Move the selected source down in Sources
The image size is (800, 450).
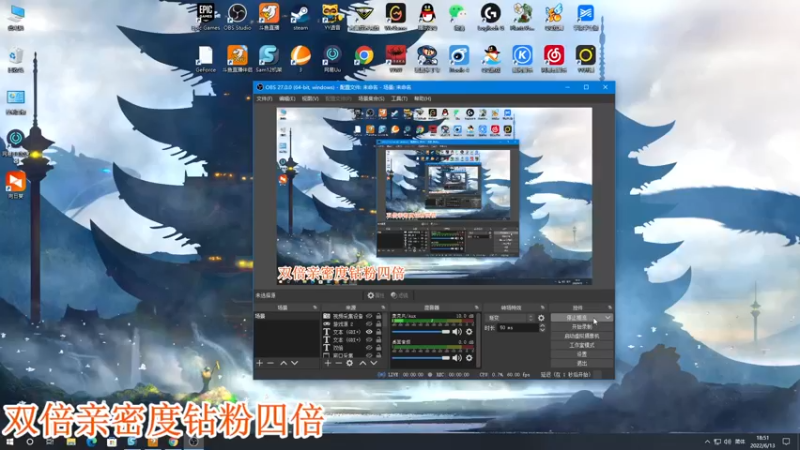[x=374, y=363]
